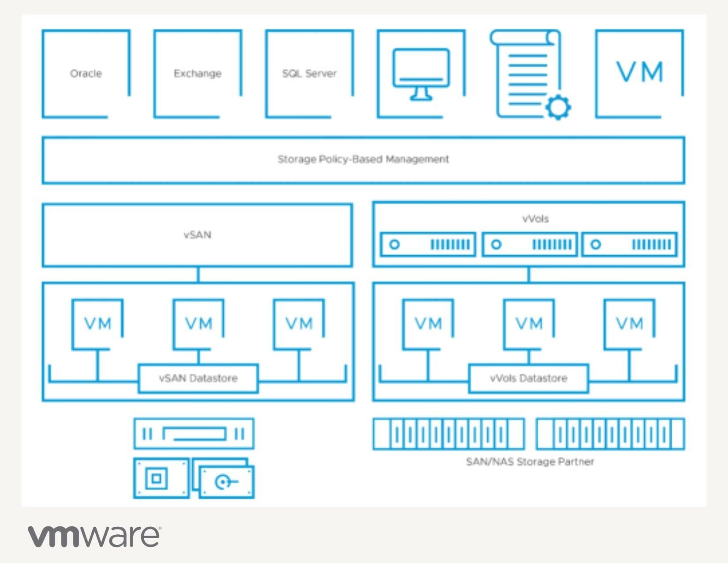Click the first SAN/NAS disk array icon
This screenshot has height=563, width=728.
(449, 434)
